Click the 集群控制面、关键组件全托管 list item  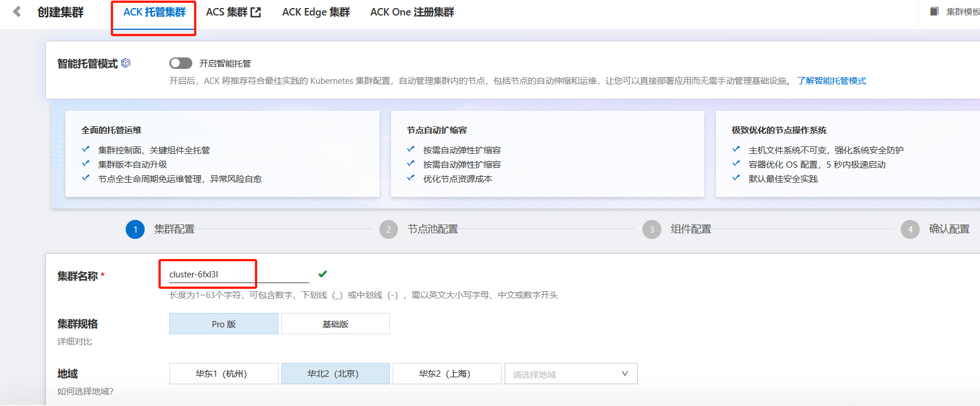pos(154,150)
